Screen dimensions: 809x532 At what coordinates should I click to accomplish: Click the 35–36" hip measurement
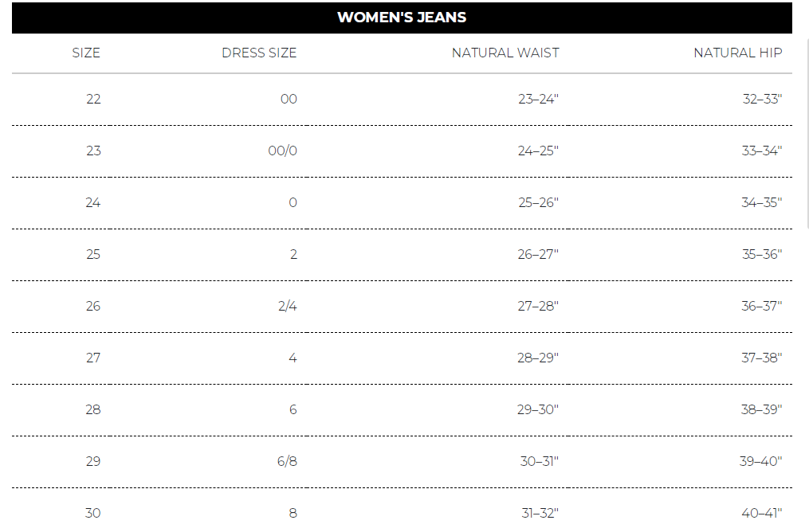762,255
